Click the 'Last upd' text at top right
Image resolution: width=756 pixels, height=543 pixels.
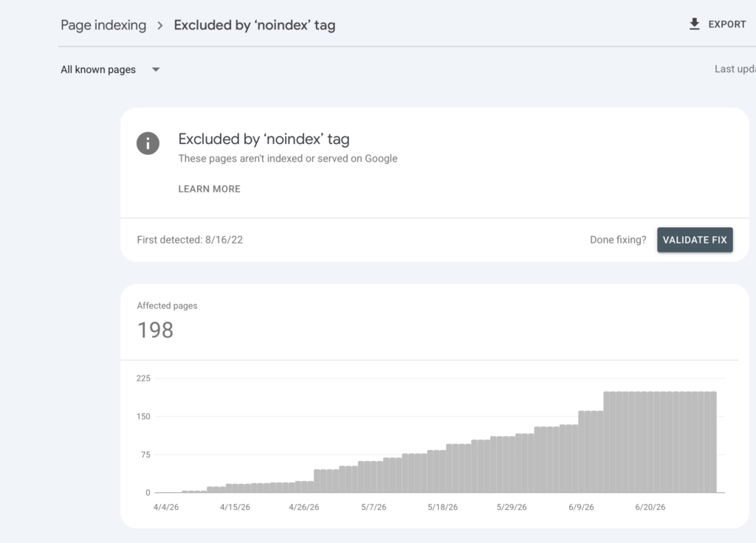click(x=735, y=69)
